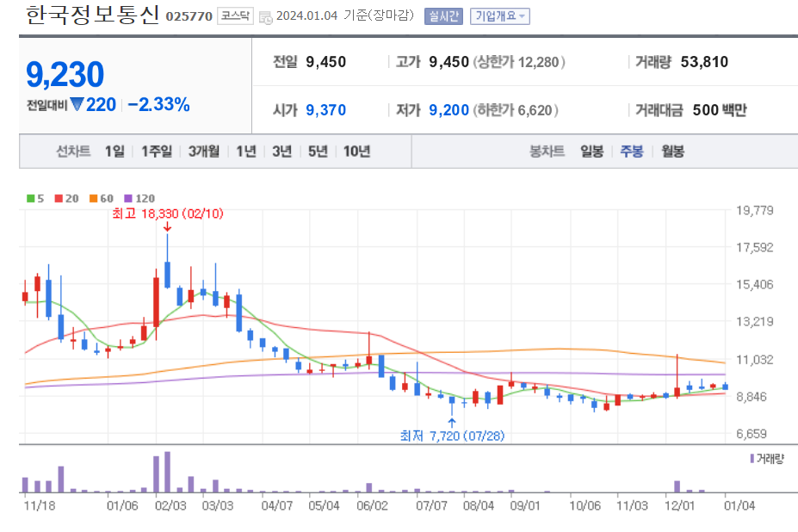
Task: Switch candle chart to 월봉
Action: pos(673,152)
